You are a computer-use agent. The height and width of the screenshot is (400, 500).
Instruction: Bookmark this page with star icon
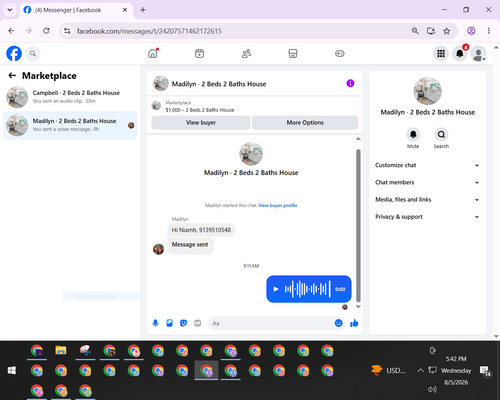coord(447,31)
